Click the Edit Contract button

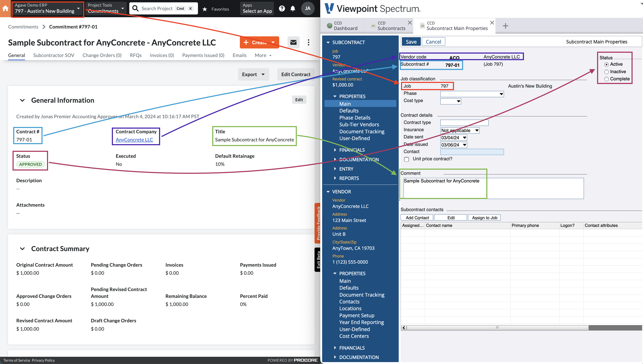point(296,74)
